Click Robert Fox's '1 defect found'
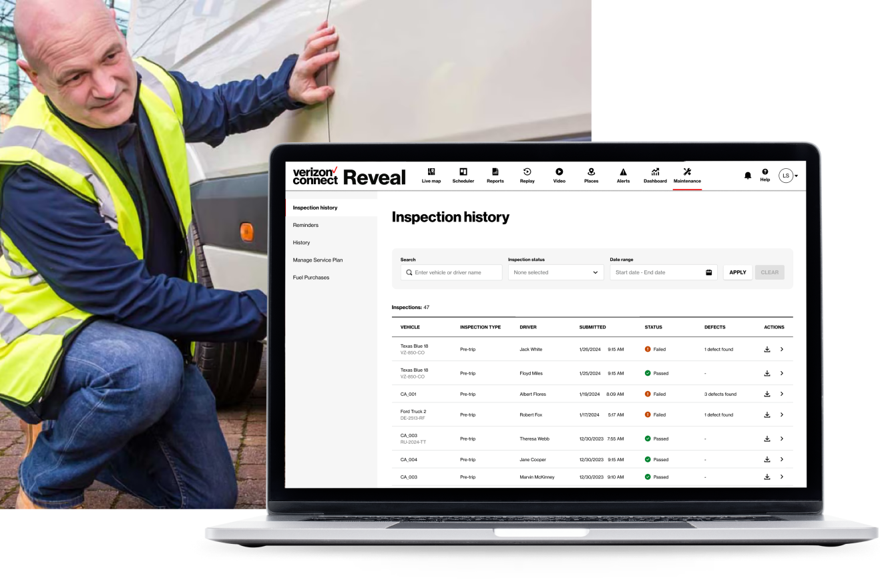880x588 pixels. pyautogui.click(x=719, y=414)
